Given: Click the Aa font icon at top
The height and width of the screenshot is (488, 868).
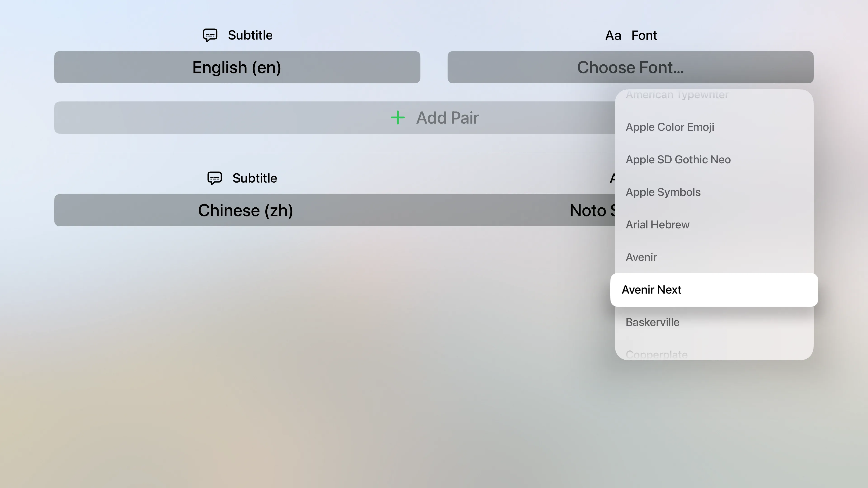Looking at the screenshot, I should [x=613, y=35].
